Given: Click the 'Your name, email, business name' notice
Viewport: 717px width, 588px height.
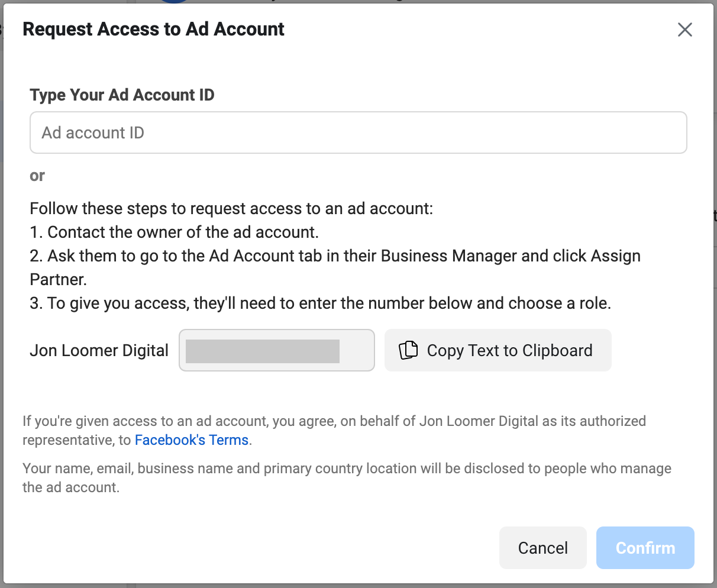Looking at the screenshot, I should click(x=347, y=469).
